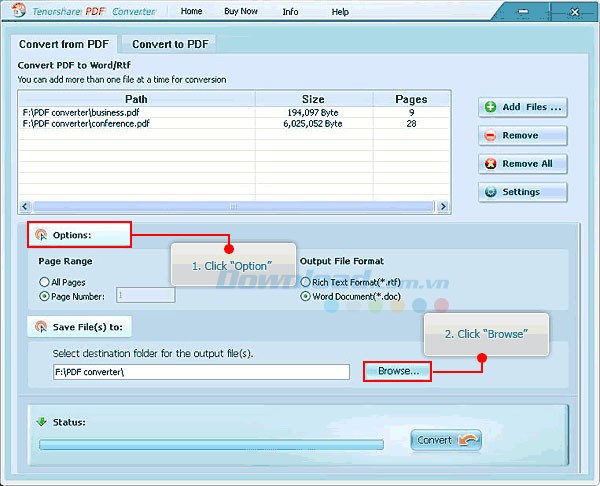
Task: Click the orange arrow on Convert button
Action: tap(468, 440)
